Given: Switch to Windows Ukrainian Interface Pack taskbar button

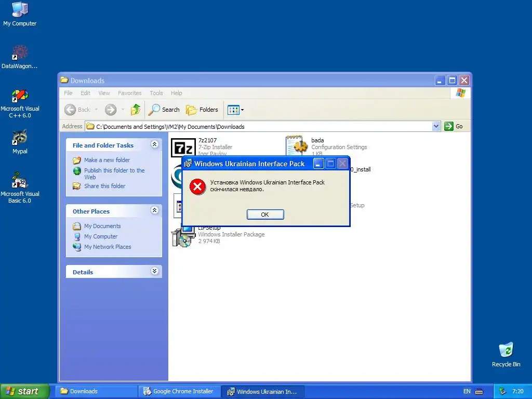Looking at the screenshot, I should pos(263,392).
